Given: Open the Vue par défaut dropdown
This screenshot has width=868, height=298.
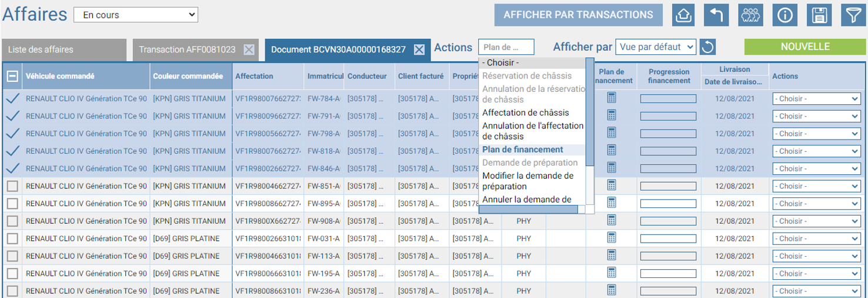Looking at the screenshot, I should 656,47.
